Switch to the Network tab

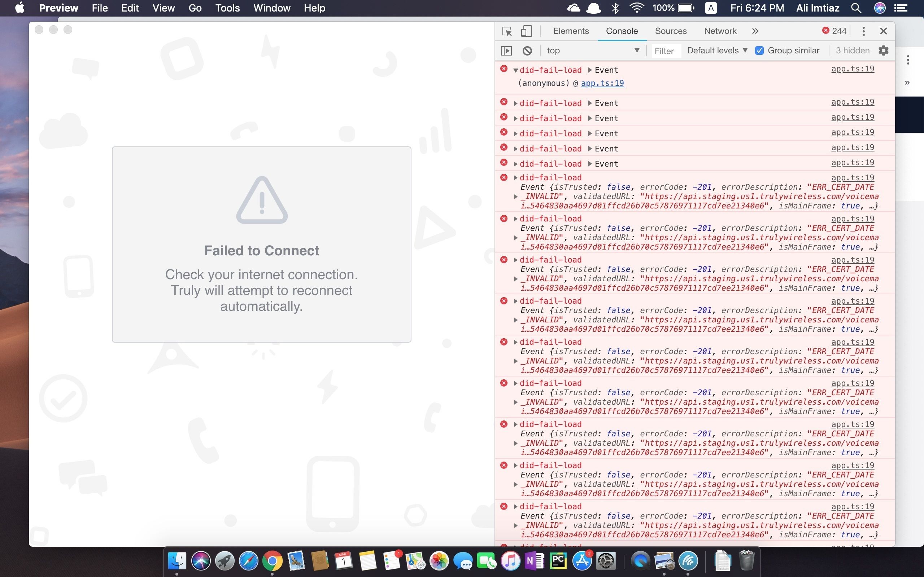pos(720,31)
